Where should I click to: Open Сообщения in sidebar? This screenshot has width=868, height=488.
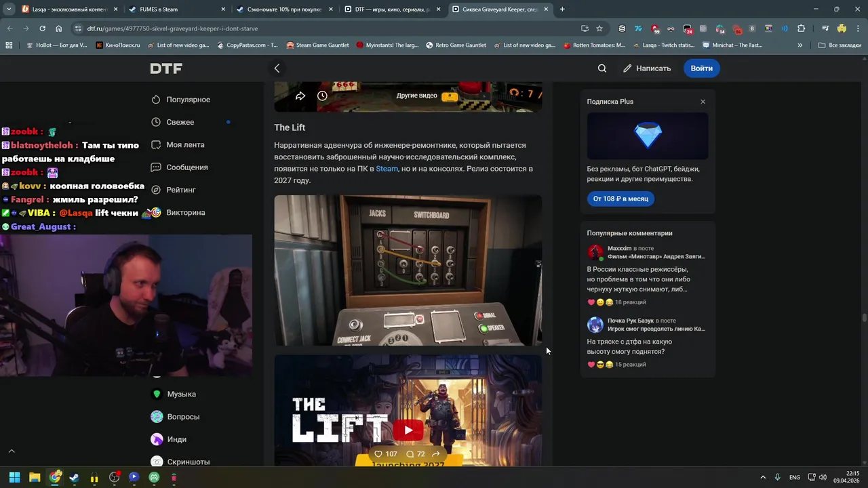pos(180,167)
